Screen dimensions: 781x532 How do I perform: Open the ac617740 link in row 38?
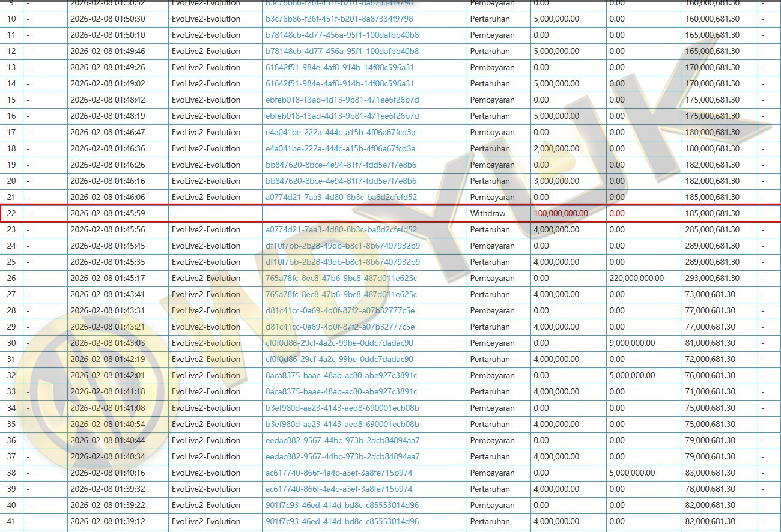click(339, 473)
